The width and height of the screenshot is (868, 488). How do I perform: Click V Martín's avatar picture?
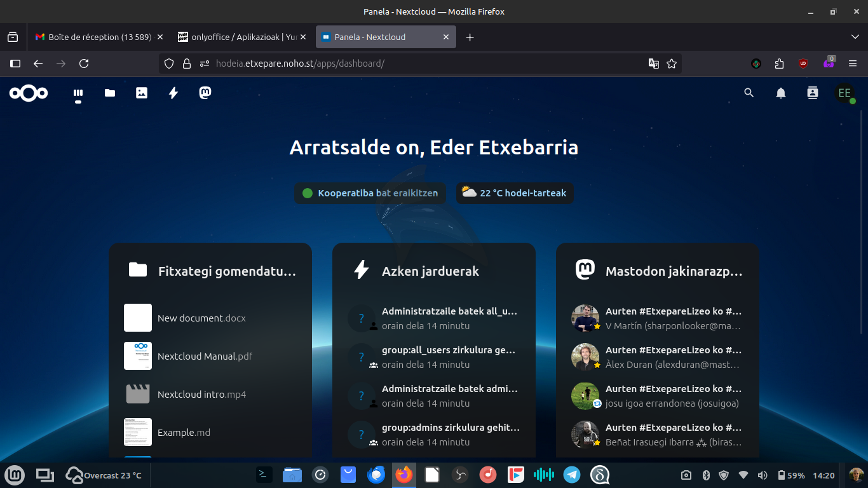pyautogui.click(x=585, y=318)
